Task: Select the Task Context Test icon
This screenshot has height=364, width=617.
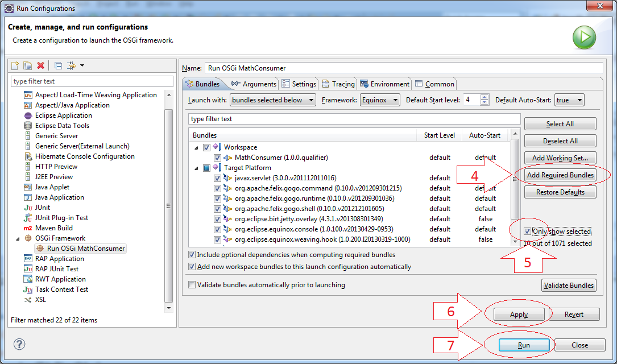Action: (x=28, y=289)
